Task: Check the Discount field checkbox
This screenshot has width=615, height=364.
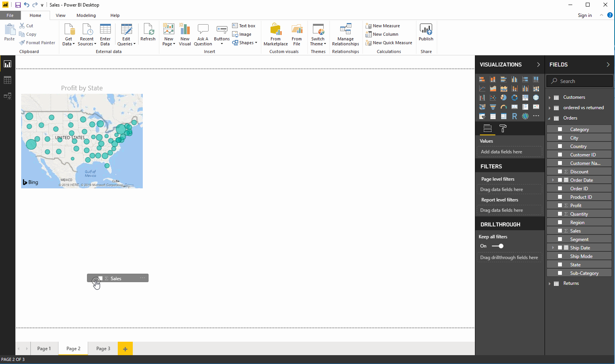Action: [560, 171]
